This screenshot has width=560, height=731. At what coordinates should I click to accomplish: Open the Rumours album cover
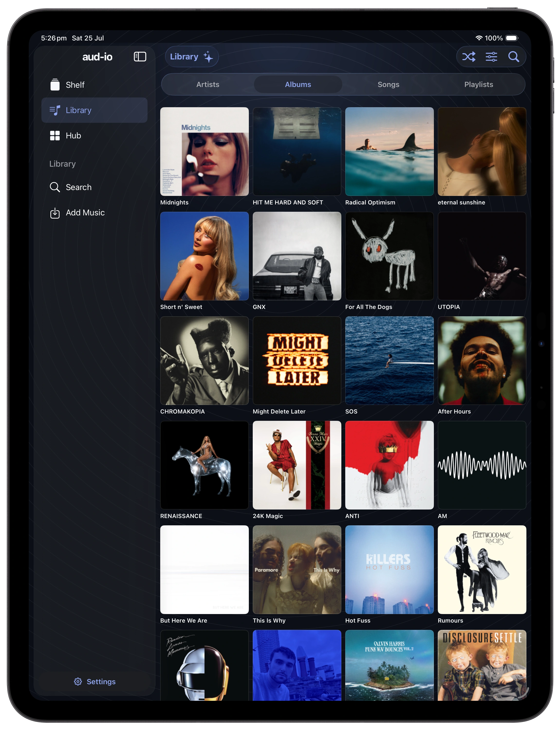tap(482, 569)
